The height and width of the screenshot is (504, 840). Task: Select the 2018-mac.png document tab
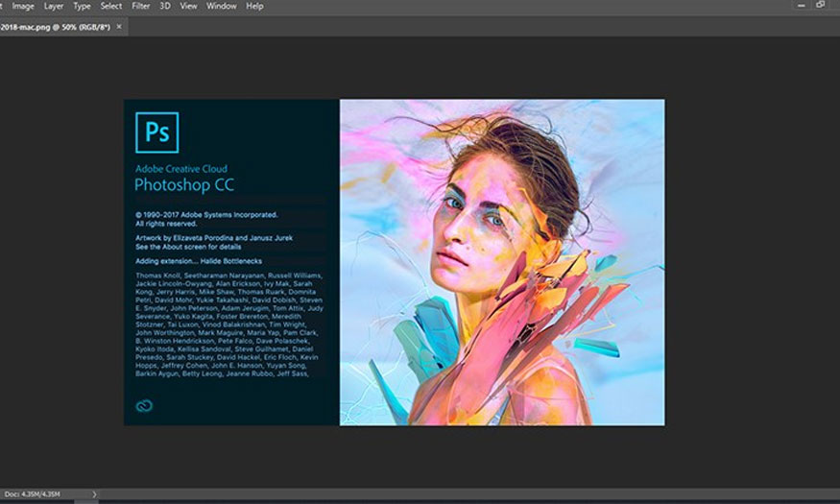56,27
